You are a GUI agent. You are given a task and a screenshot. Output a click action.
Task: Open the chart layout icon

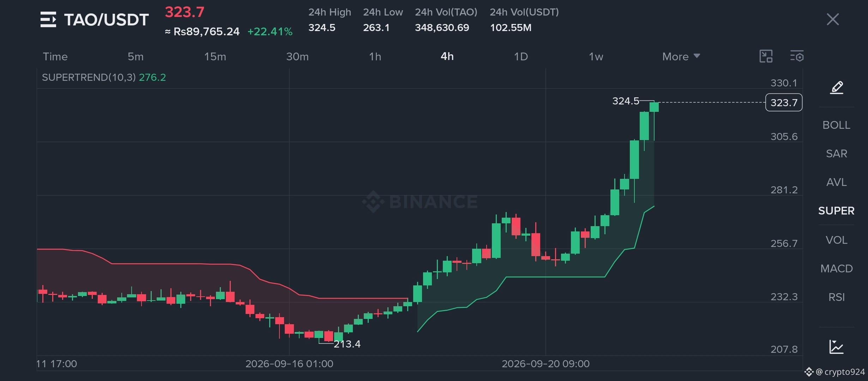point(766,56)
